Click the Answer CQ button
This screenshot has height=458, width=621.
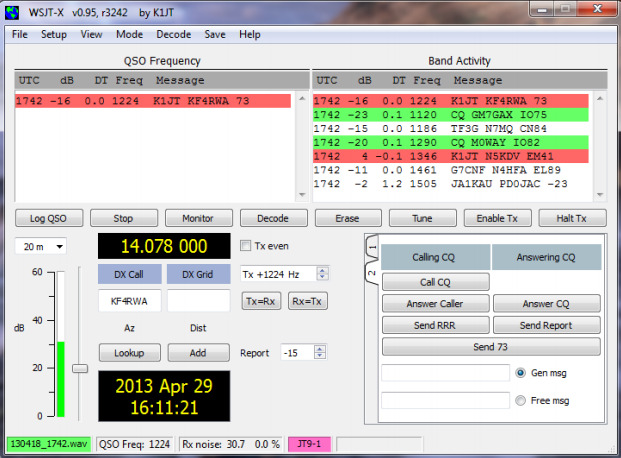[x=547, y=303]
